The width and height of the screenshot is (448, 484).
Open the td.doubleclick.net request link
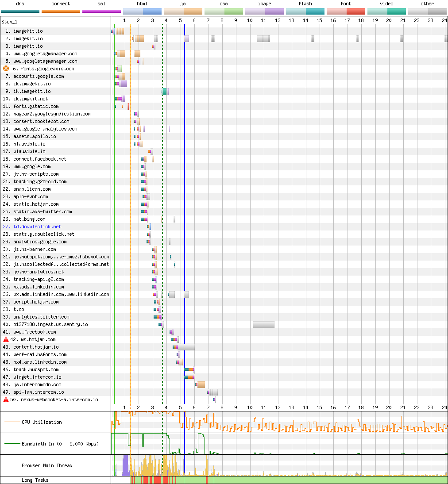(x=37, y=227)
